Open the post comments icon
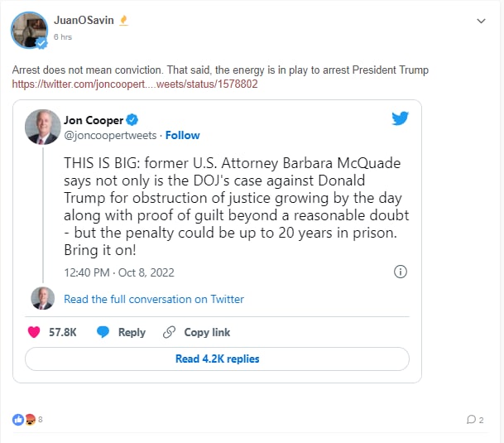Image resolution: width=504 pixels, height=443 pixels. (471, 420)
